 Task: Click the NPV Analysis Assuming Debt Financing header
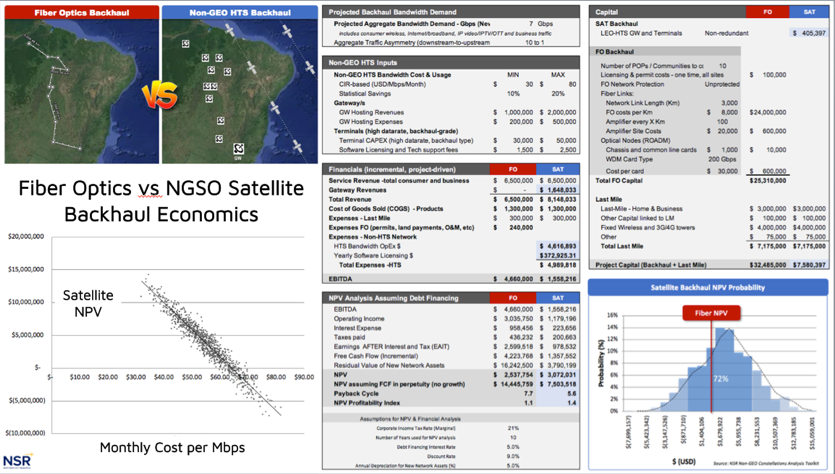point(393,298)
